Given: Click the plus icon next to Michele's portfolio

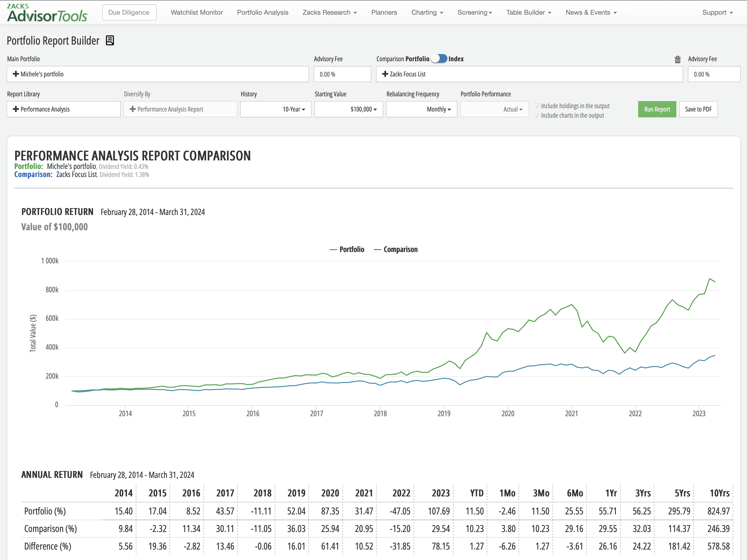Looking at the screenshot, I should click(15, 74).
